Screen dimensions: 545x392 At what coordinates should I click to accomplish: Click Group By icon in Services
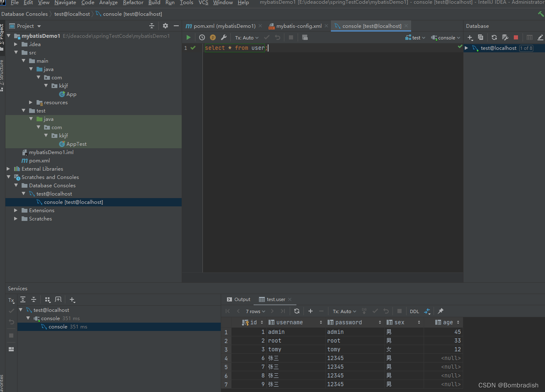[47, 299]
